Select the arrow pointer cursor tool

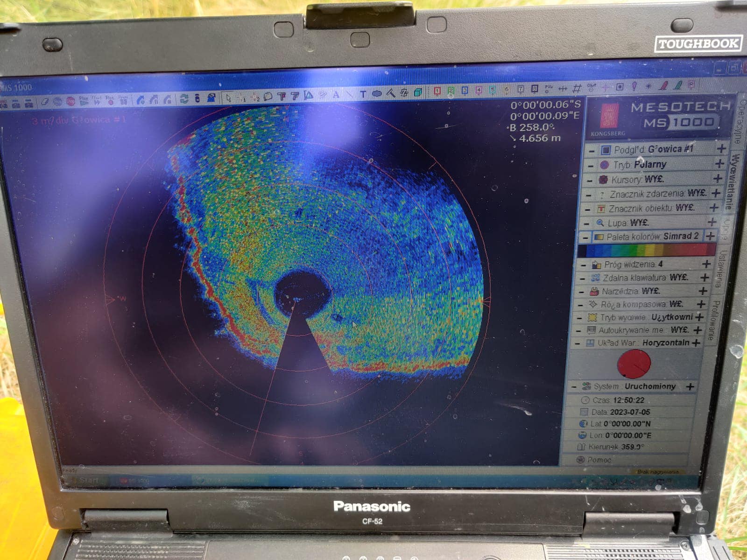click(228, 98)
